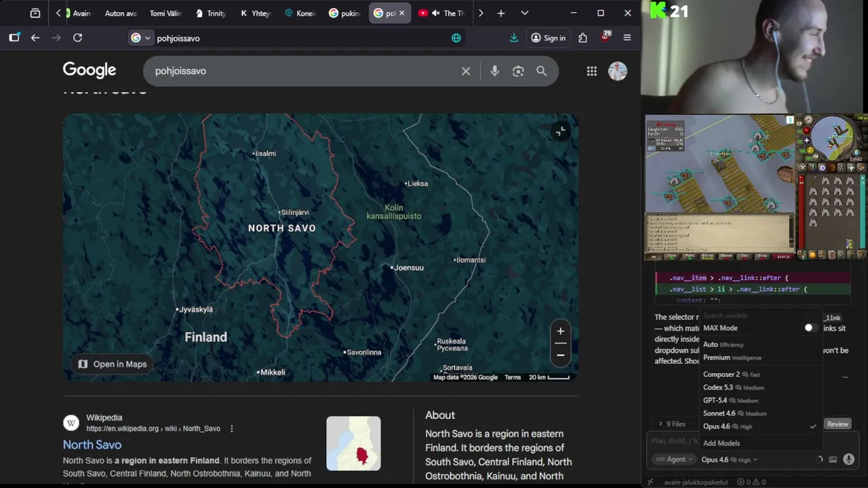
Task: Clear the Google search box
Action: pyautogui.click(x=466, y=70)
